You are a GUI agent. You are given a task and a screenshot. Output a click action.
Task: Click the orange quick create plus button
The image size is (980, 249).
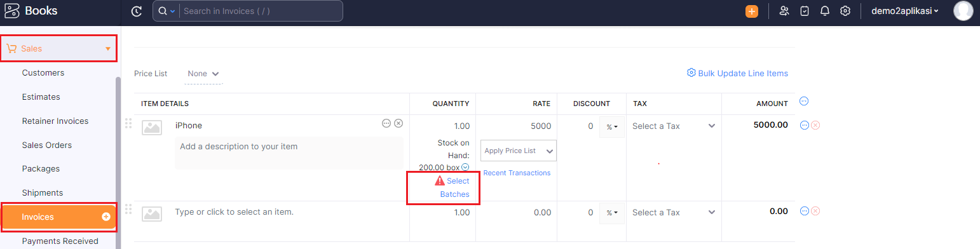click(752, 11)
